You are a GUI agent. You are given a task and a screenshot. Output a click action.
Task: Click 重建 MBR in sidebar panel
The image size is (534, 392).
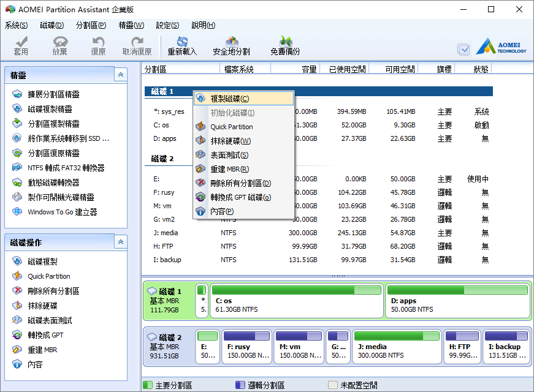click(x=35, y=350)
